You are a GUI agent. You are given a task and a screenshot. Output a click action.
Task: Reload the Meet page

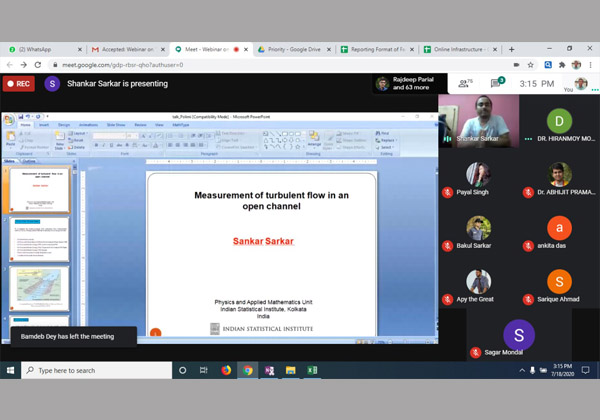pyautogui.click(x=47, y=65)
